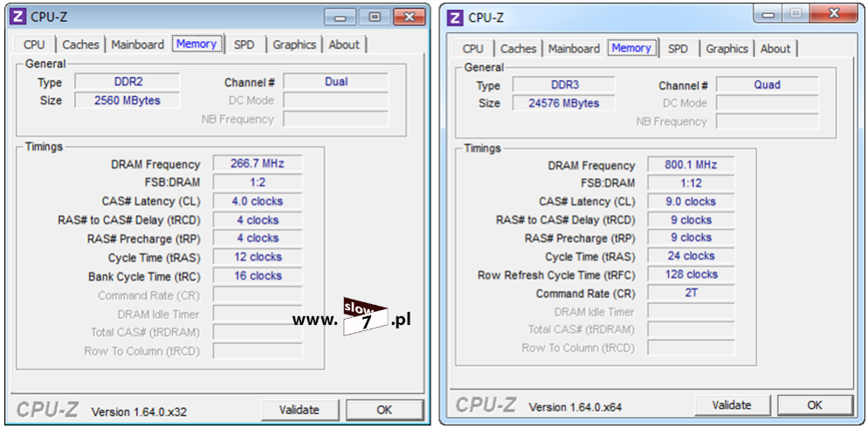
Task: Click the 1:12 FSB:DRAM value
Action: coord(691,183)
